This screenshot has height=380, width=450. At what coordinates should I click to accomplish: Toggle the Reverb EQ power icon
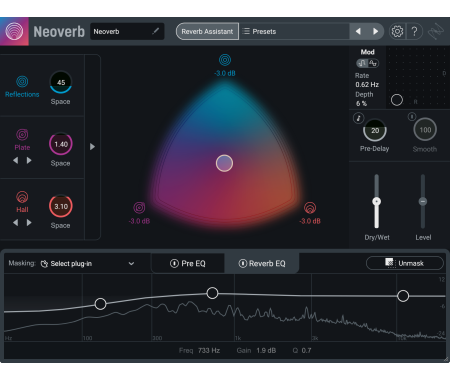point(243,263)
